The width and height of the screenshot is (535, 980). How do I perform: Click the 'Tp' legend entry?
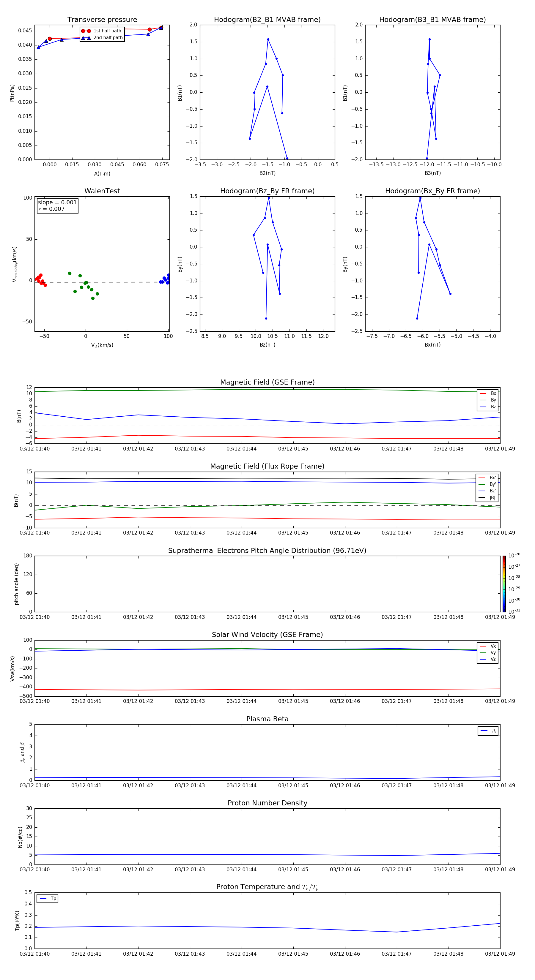[48, 899]
